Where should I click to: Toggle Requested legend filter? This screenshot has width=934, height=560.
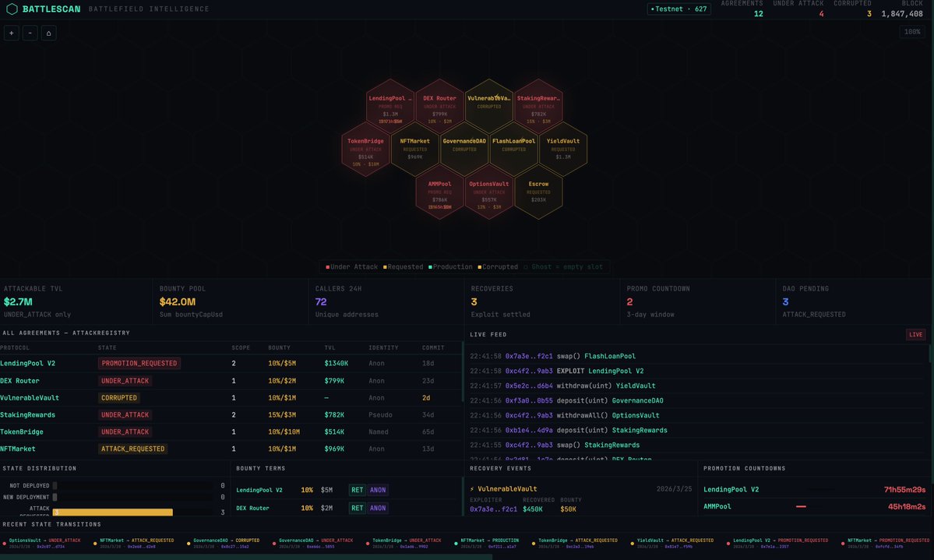click(x=404, y=267)
